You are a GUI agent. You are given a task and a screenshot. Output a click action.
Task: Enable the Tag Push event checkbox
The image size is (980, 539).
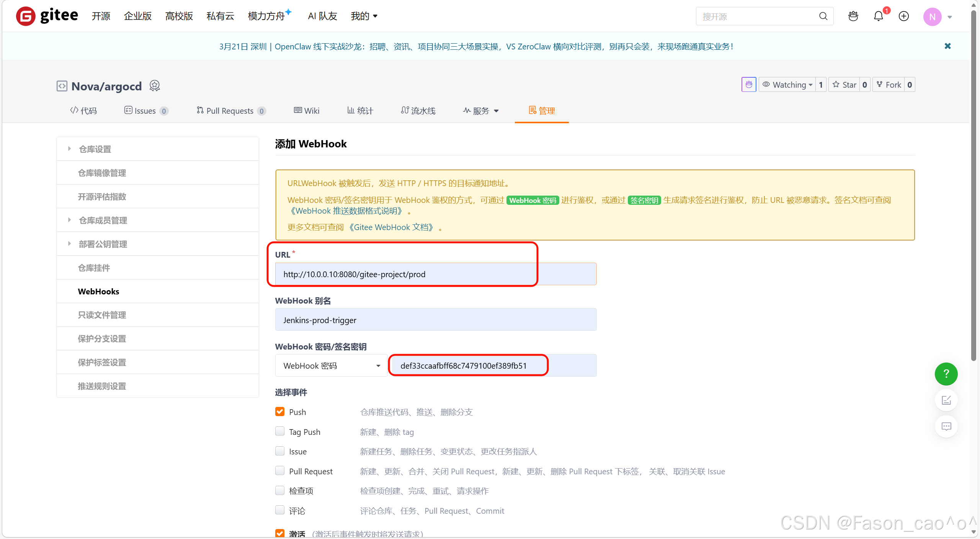(280, 431)
